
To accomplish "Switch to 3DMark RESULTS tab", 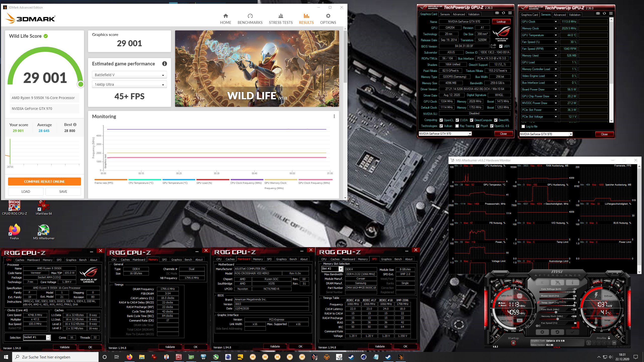I will coord(306,19).
